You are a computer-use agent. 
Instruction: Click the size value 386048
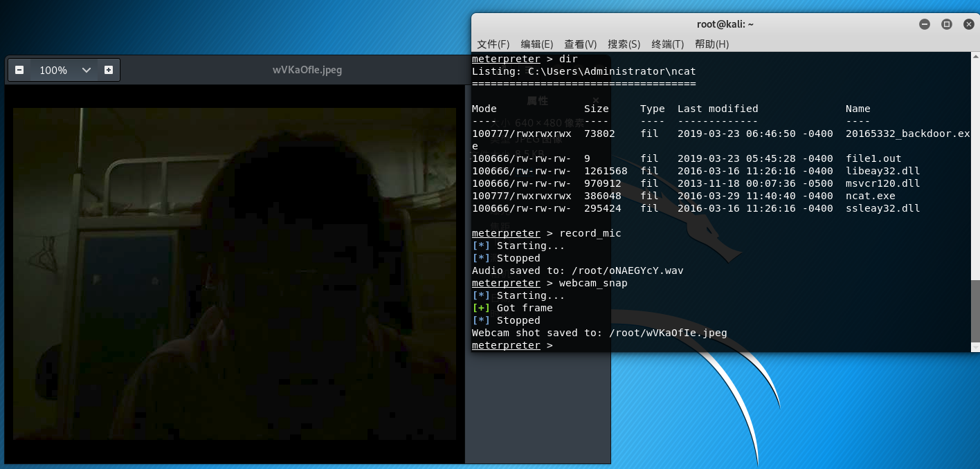(603, 196)
